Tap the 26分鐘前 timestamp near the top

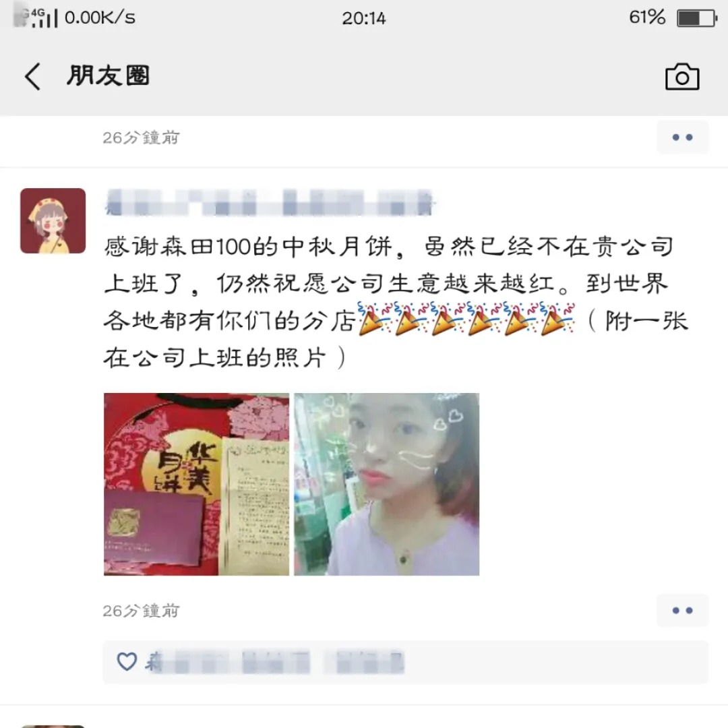(x=141, y=138)
